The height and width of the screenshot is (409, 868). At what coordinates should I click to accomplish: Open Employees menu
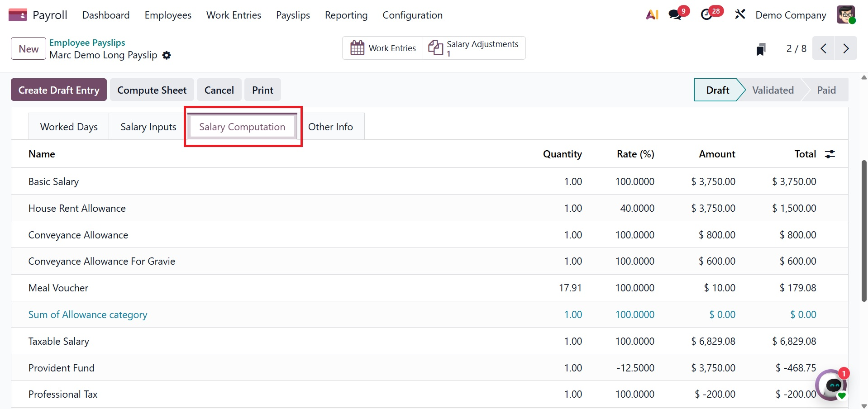[168, 15]
